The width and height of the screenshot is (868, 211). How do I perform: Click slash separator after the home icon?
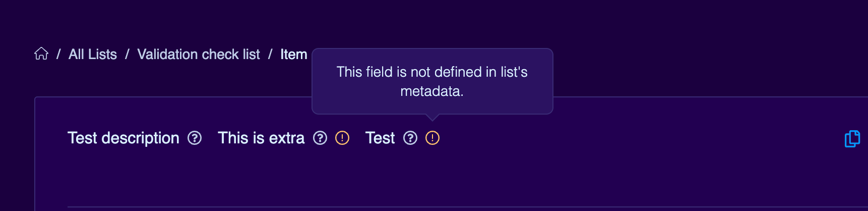(x=58, y=54)
